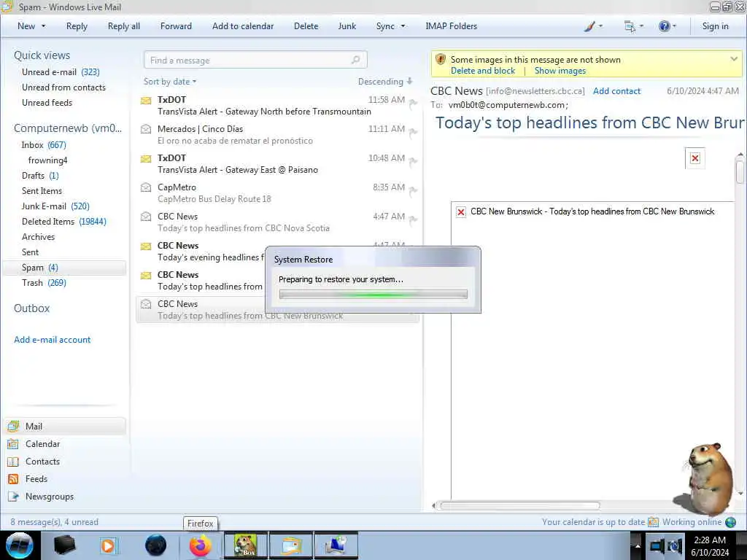
Task: Open the Sync dropdown arrow
Action: [x=403, y=26]
